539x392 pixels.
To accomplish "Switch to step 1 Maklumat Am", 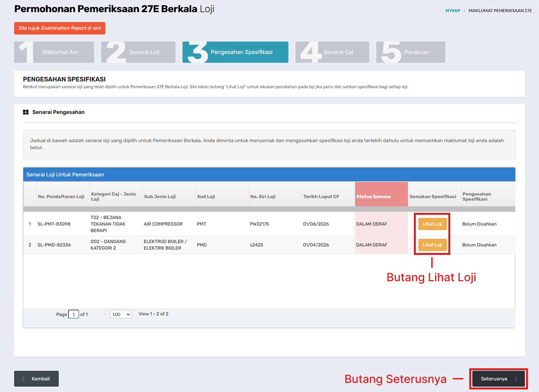I will click(54, 52).
